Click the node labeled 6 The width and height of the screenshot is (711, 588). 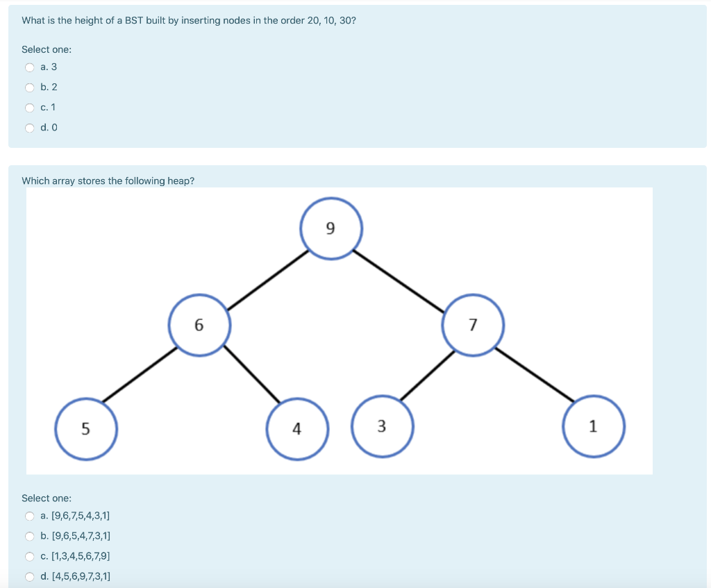[199, 325]
